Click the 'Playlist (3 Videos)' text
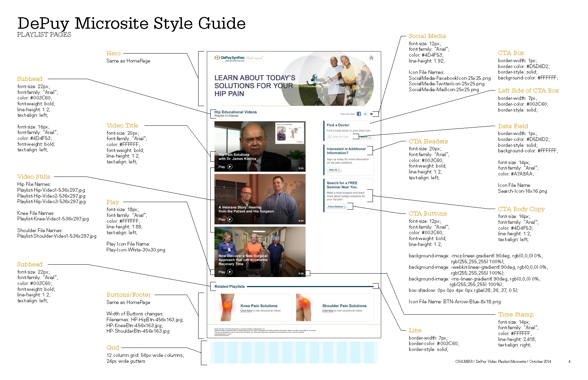Image resolution: width=588 pixels, height=380 pixels. (x=226, y=116)
